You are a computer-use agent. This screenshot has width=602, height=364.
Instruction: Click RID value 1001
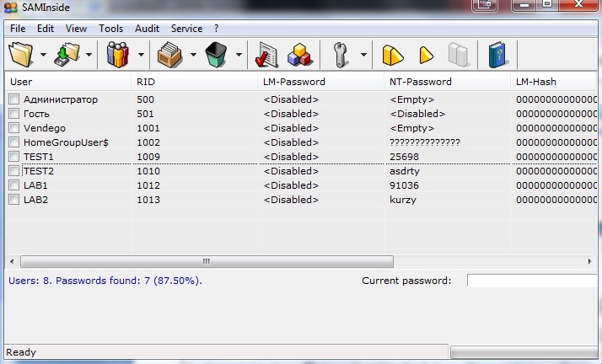coord(148,128)
